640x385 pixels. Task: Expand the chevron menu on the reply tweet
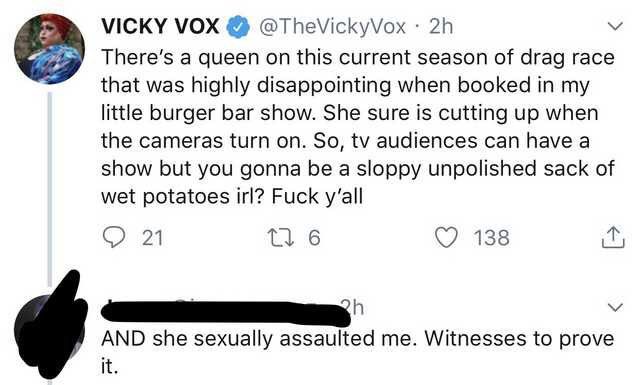tap(615, 307)
